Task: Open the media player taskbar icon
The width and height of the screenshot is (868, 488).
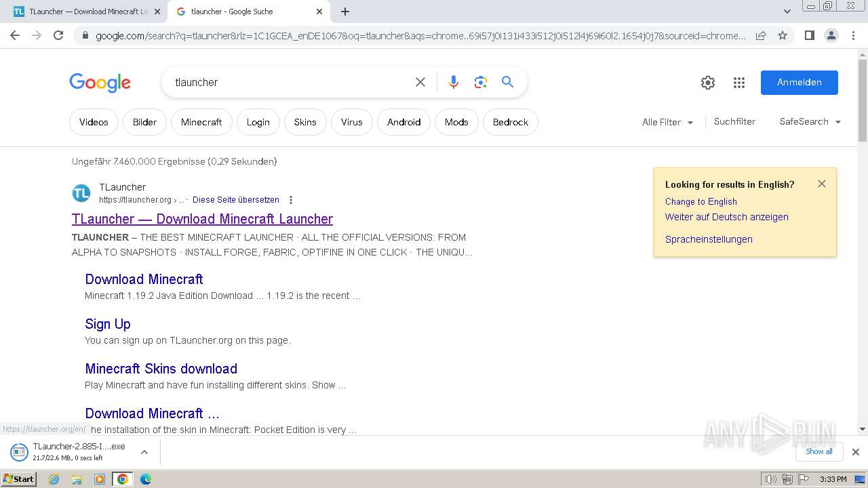Action: (100, 479)
